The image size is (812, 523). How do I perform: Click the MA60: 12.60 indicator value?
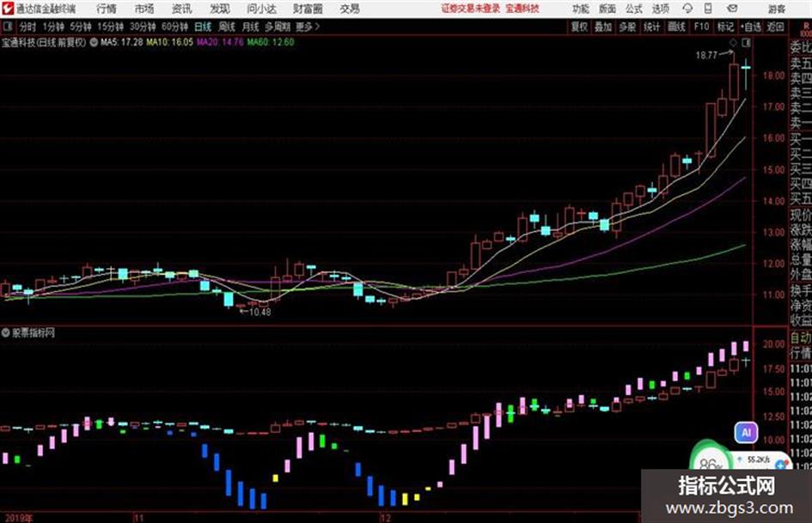coord(271,42)
